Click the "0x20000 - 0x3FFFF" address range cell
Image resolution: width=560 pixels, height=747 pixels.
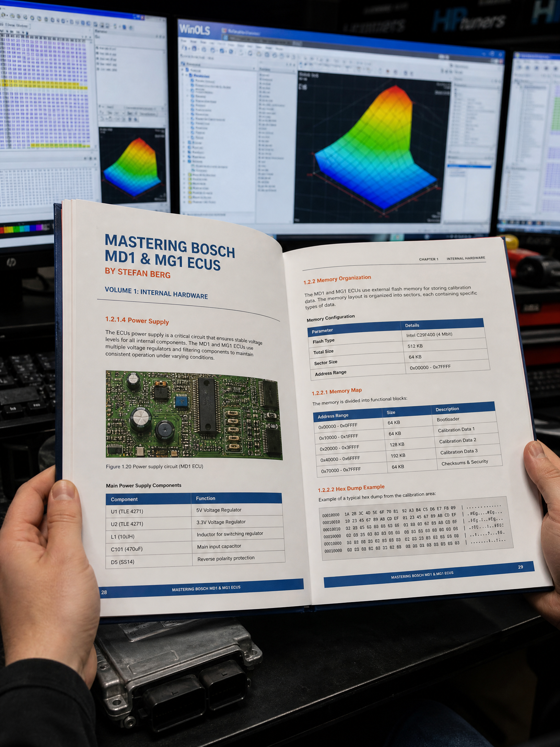349,447
